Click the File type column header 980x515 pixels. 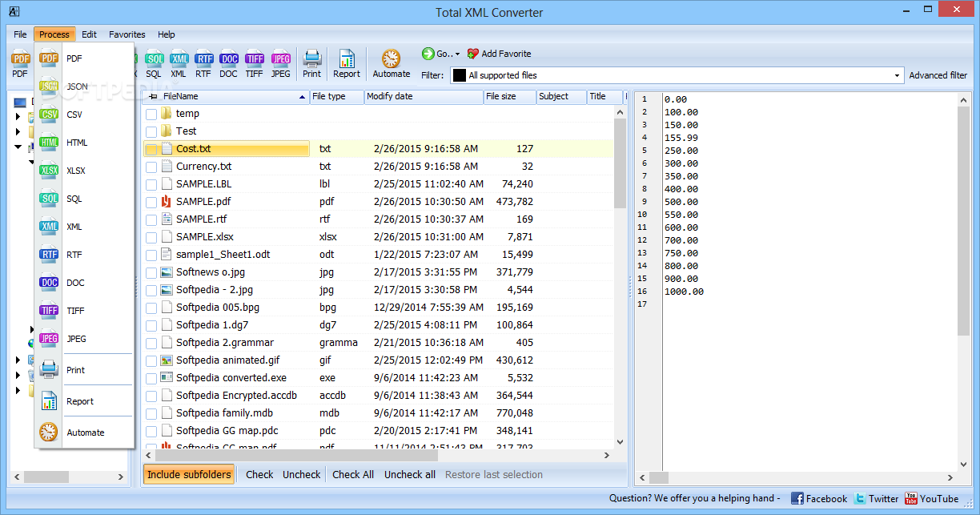337,96
